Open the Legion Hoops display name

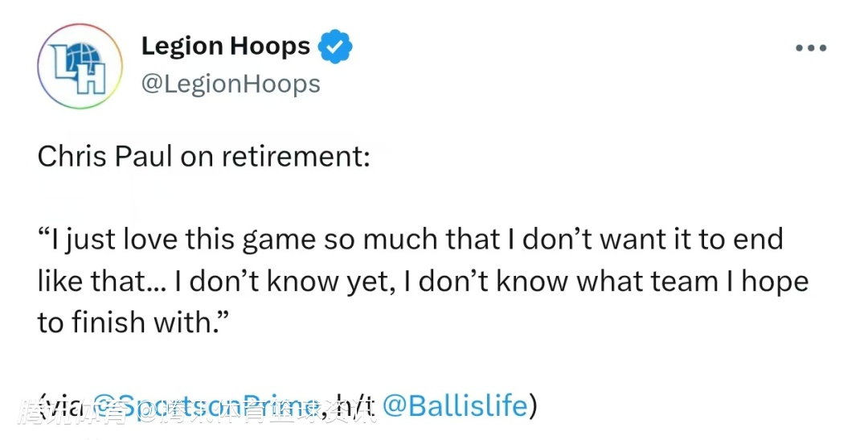tap(225, 47)
